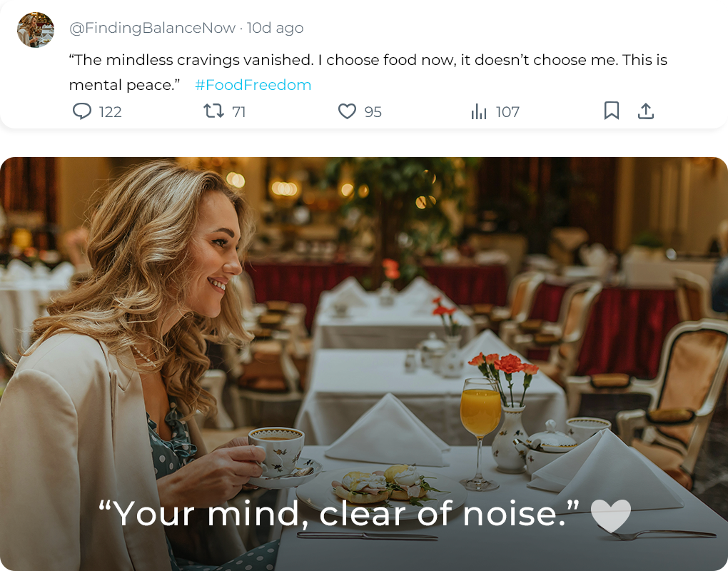
Task: Like the post with the heart icon
Action: [347, 111]
